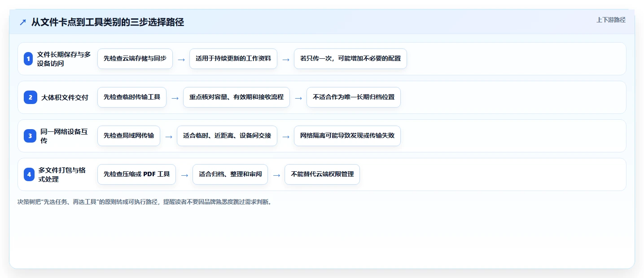
Task: Click the arrow icon beside the main title
Action: pyautogui.click(x=23, y=22)
